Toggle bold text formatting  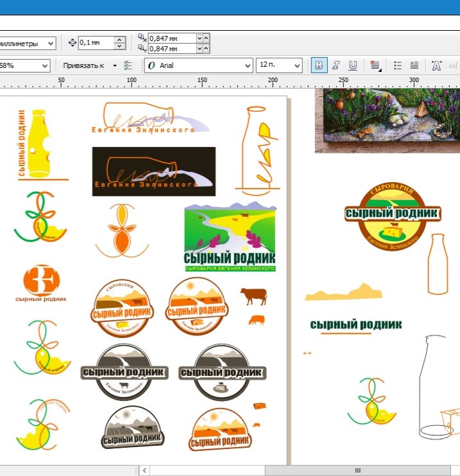click(x=319, y=65)
